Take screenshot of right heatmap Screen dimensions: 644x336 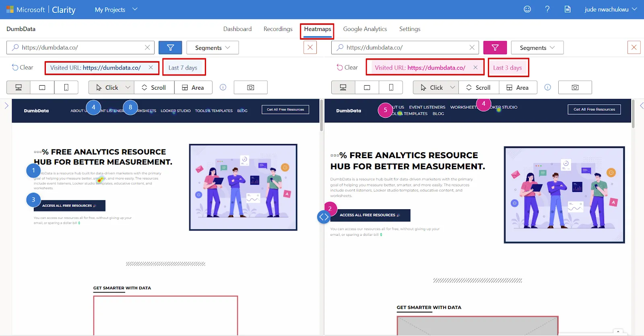[x=575, y=87]
